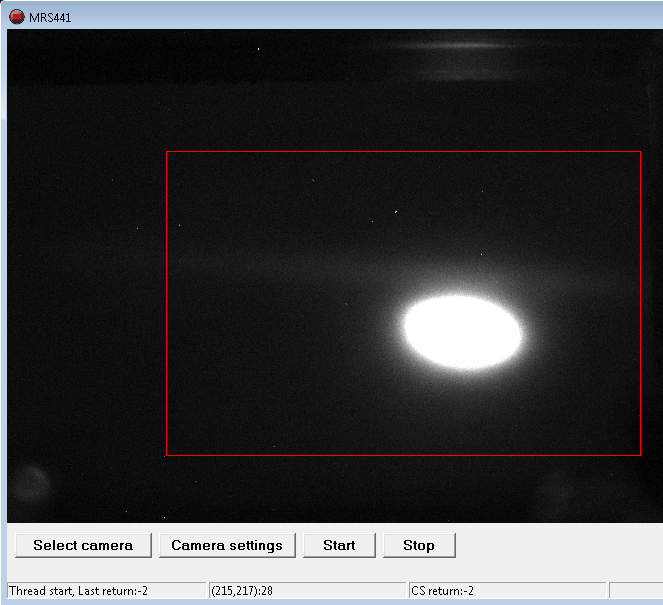663x605 pixels.
Task: Click the 'Thread start, Last return' status pane
Action: click(106, 591)
